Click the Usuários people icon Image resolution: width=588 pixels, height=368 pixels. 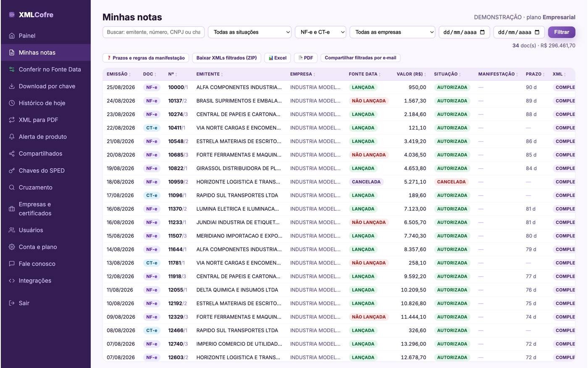coord(12,230)
